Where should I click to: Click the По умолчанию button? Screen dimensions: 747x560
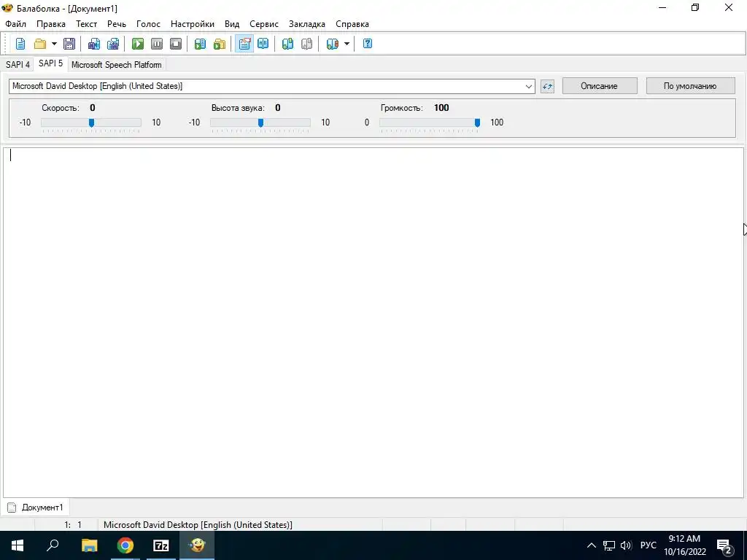click(690, 86)
